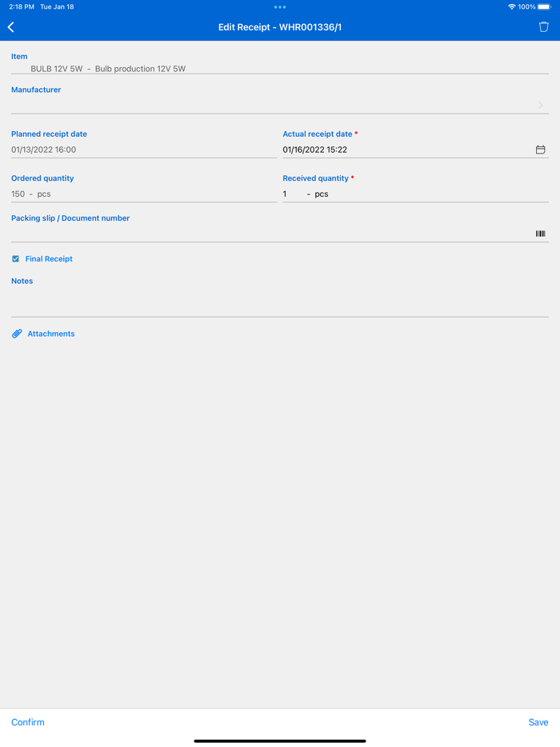Expand the Manufacturer selection chevron
The width and height of the screenshot is (560, 747).
[540, 105]
